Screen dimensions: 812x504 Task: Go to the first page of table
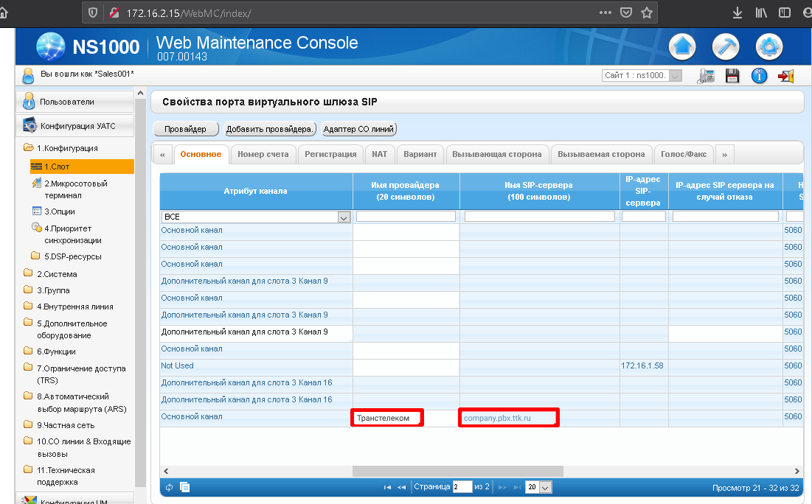click(x=388, y=487)
